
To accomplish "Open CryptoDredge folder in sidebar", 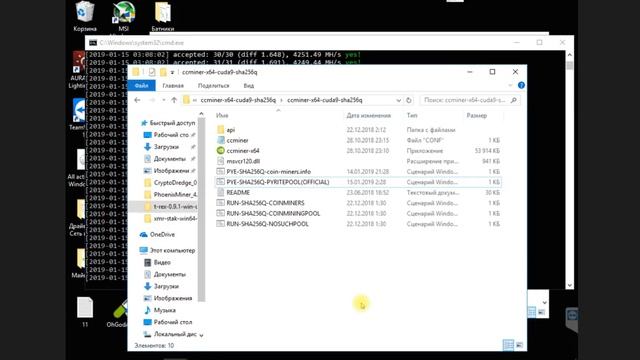I will pos(175,182).
